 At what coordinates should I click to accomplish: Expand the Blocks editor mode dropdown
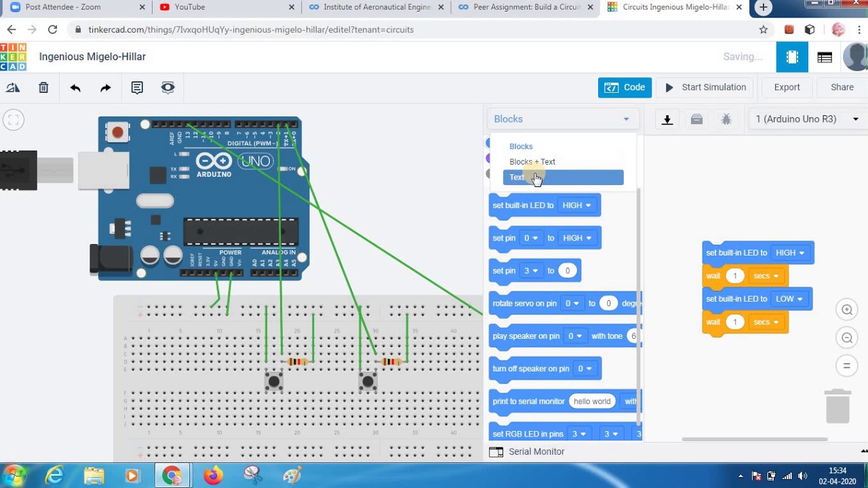pos(562,119)
